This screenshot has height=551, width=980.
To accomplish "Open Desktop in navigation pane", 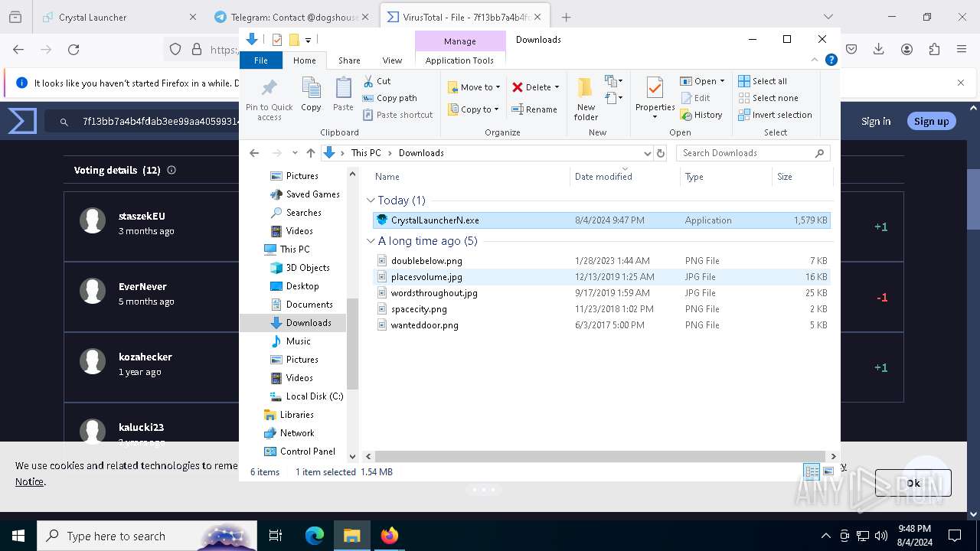I will pyautogui.click(x=295, y=286).
